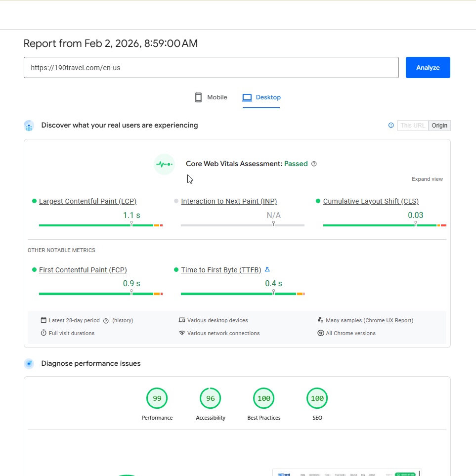The image size is (476, 476).
Task: Click the Diagnose performance issues section icon
Action: click(x=29, y=364)
